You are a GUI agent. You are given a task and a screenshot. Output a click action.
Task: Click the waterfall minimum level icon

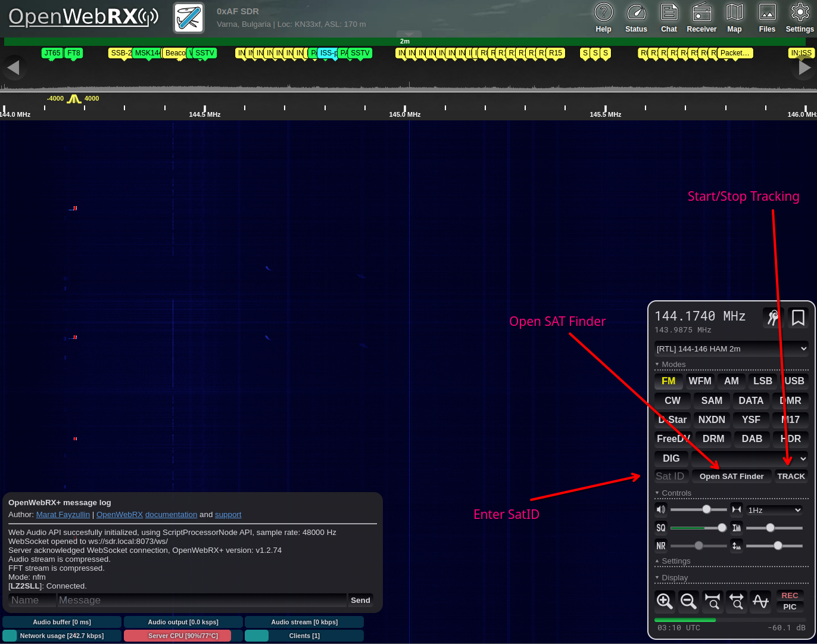coord(737,546)
